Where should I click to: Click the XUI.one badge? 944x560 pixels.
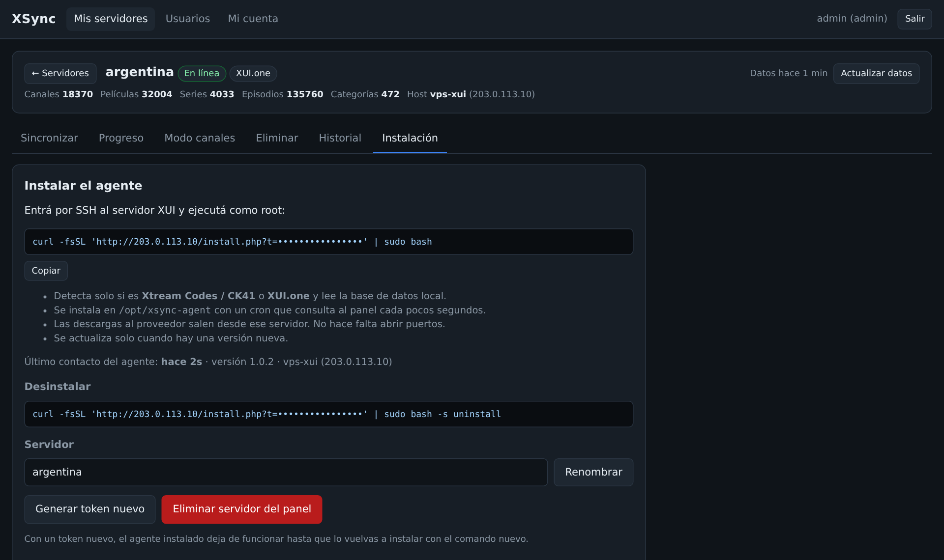pyautogui.click(x=253, y=73)
